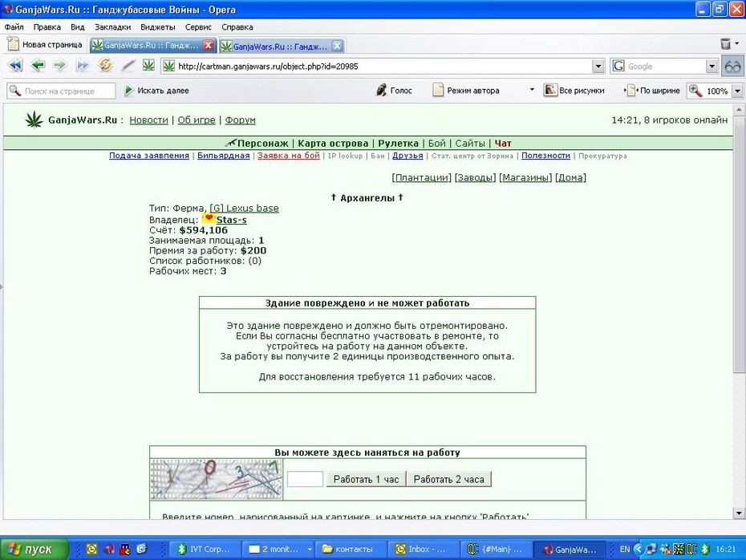Open the Рулетка link

point(398,144)
